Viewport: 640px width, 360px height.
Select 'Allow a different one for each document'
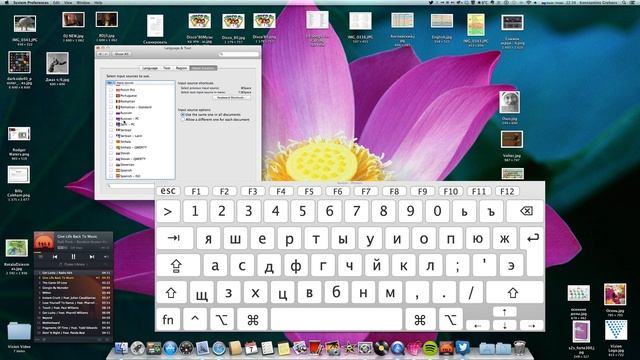click(x=183, y=120)
